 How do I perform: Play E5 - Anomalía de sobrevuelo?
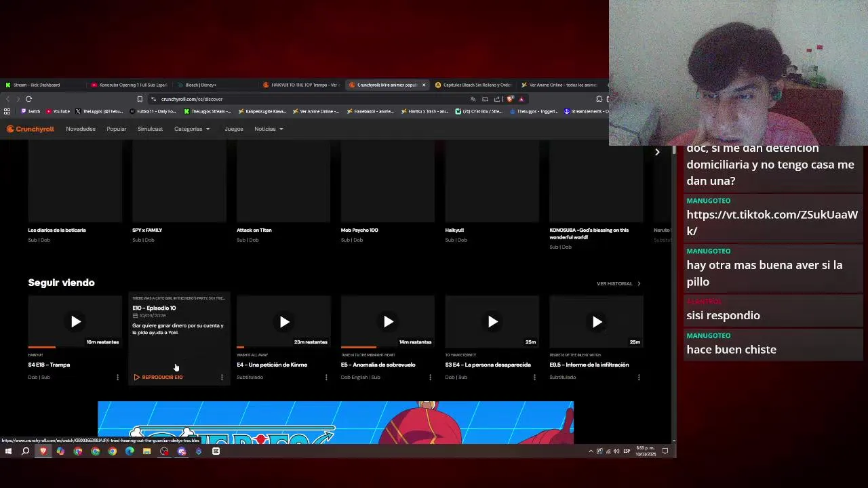(x=388, y=321)
